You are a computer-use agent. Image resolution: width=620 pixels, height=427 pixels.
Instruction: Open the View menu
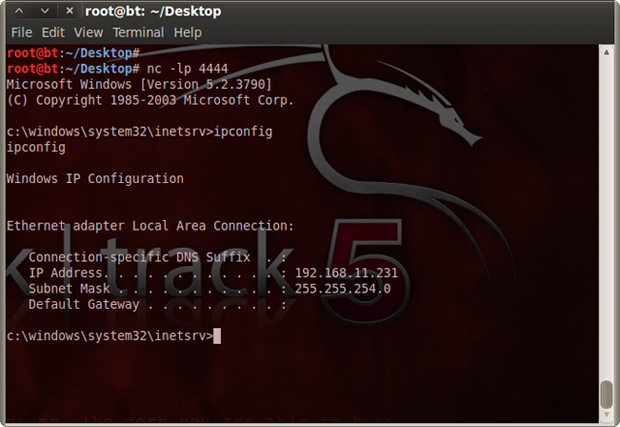point(89,32)
